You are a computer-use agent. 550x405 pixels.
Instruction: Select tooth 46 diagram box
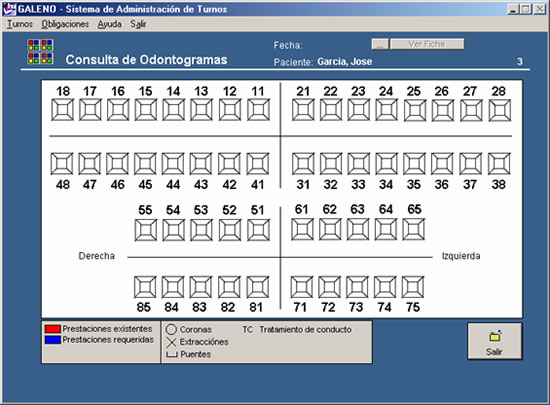117,163
